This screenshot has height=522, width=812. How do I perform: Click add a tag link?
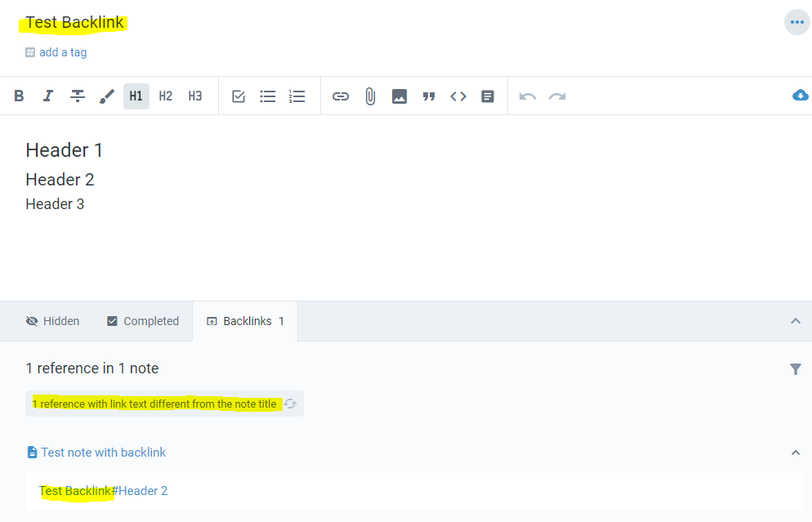pos(63,52)
